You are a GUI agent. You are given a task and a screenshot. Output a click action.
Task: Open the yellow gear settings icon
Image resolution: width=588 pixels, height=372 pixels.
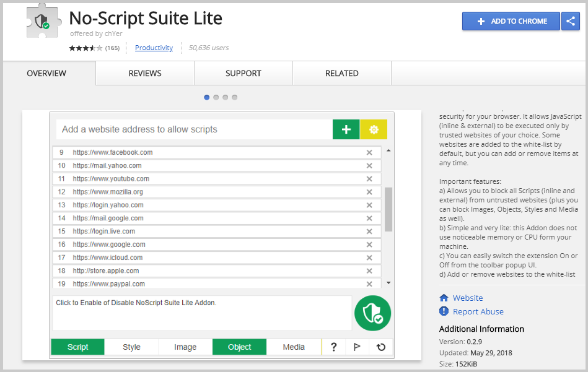coord(374,129)
